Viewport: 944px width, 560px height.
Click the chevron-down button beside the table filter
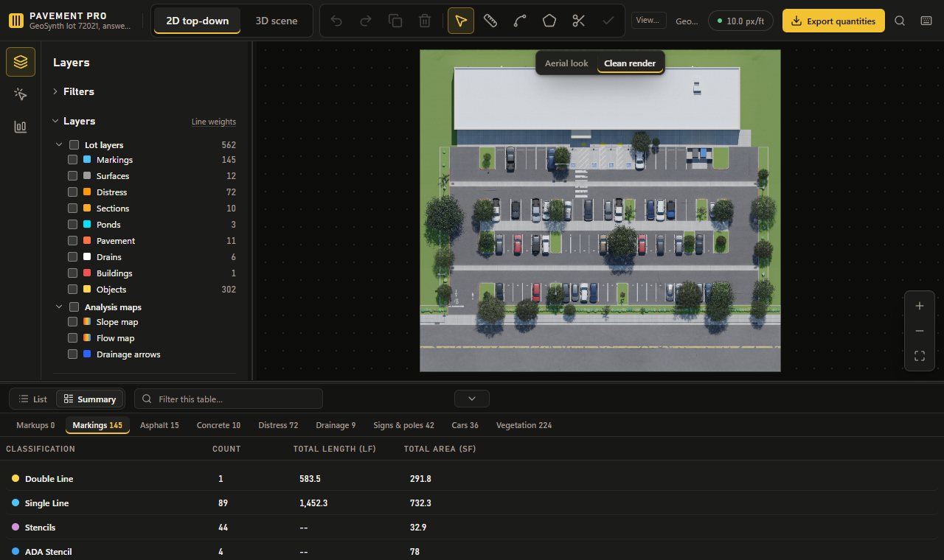coord(472,399)
